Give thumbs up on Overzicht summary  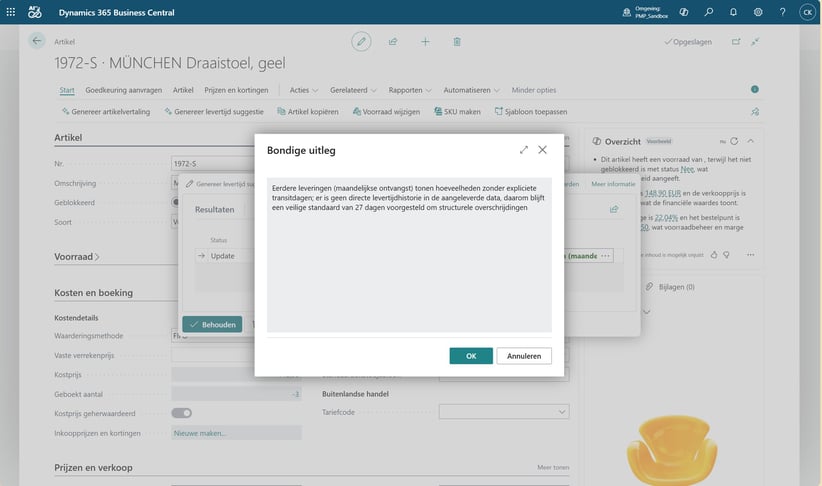pyautogui.click(x=714, y=255)
